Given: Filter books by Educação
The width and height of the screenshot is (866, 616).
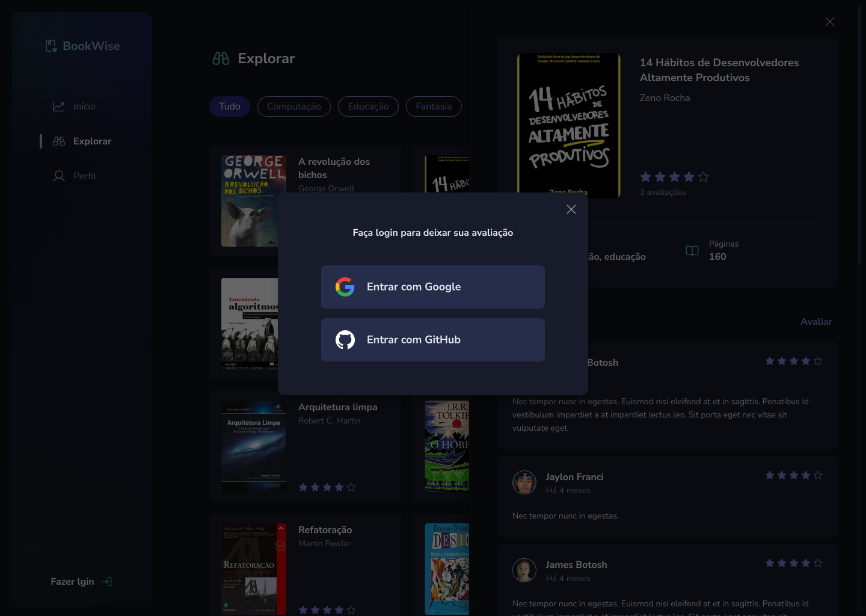Looking at the screenshot, I should point(368,106).
